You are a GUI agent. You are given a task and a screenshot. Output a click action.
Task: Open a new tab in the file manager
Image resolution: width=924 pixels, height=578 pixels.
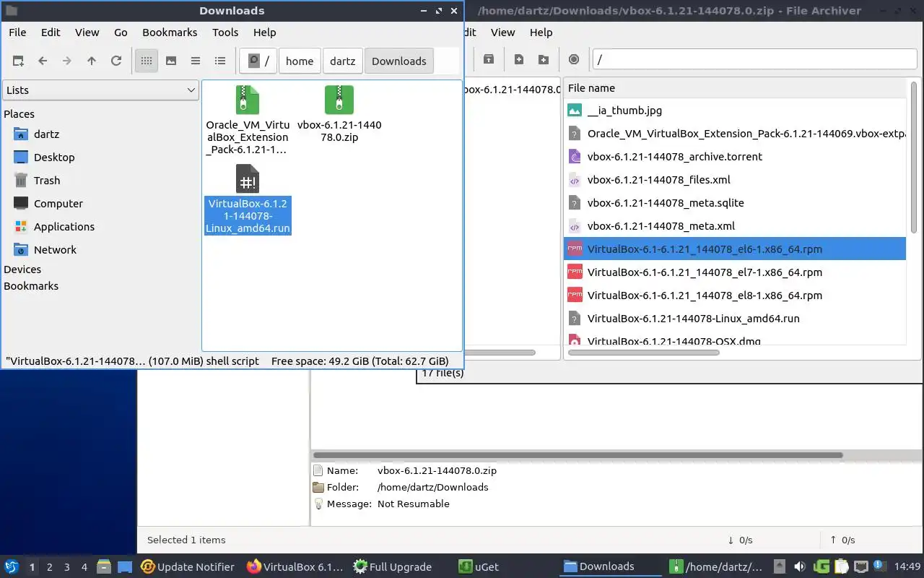18,61
